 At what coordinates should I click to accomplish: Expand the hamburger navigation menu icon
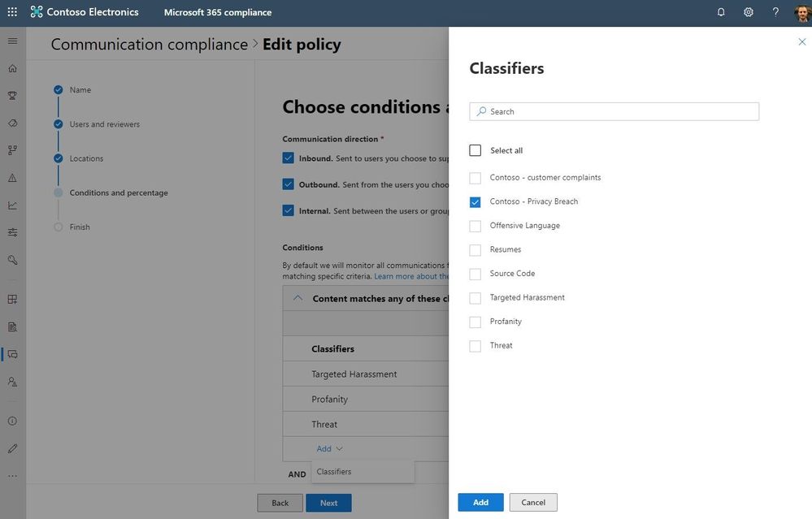(x=12, y=41)
